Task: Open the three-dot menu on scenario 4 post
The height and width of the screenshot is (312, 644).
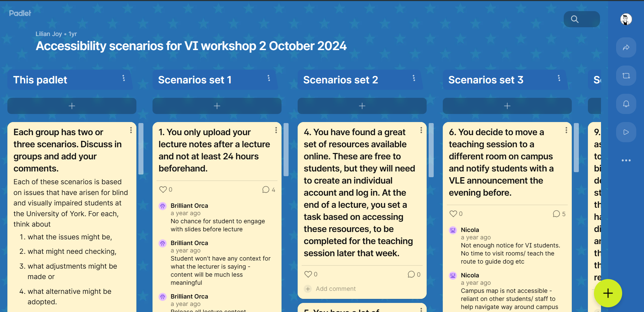Action: coord(421,130)
